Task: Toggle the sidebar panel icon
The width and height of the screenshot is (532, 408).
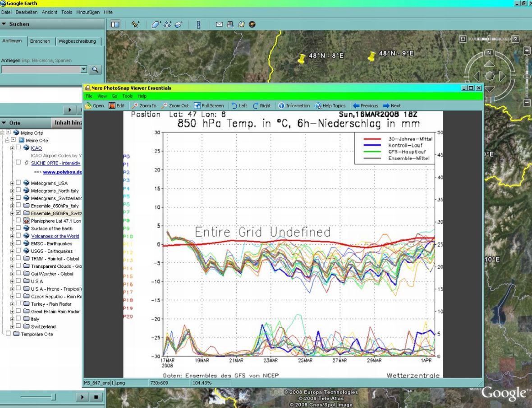Action: pyautogui.click(x=115, y=24)
